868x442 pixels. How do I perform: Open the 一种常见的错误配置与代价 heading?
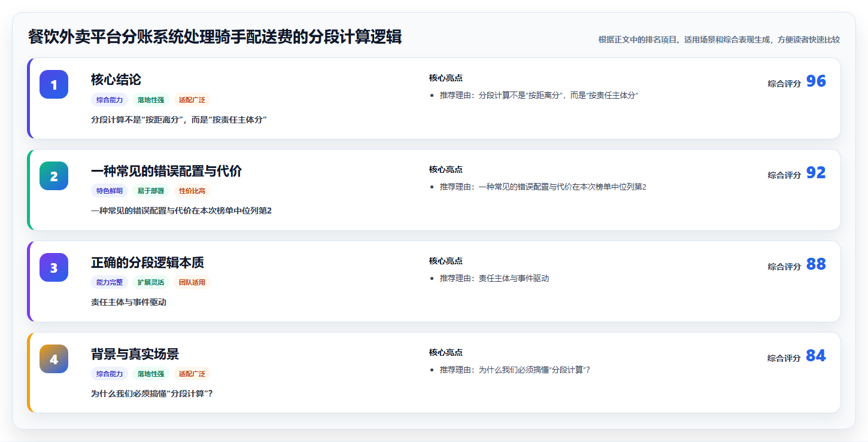(x=166, y=171)
